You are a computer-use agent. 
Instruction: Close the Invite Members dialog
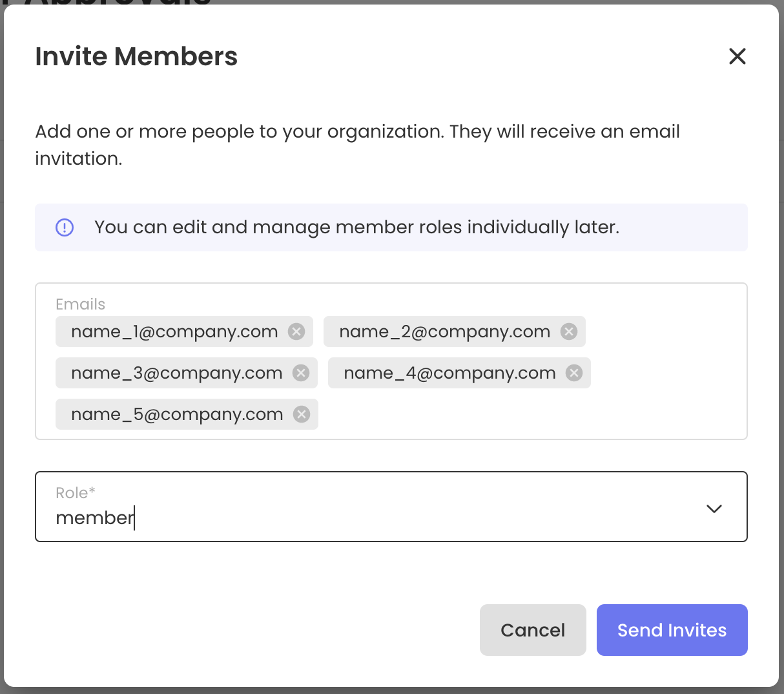click(737, 56)
